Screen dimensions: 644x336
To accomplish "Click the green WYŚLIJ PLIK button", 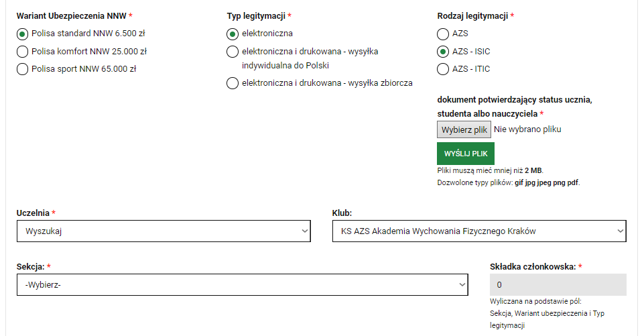I will click(x=466, y=154).
